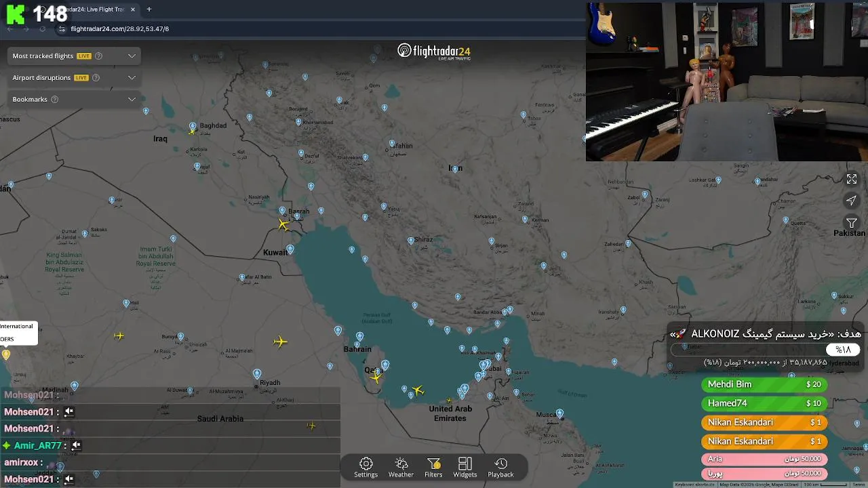868x488 pixels.
Task: Select the Isfahan airport pin
Action: pyautogui.click(x=391, y=144)
